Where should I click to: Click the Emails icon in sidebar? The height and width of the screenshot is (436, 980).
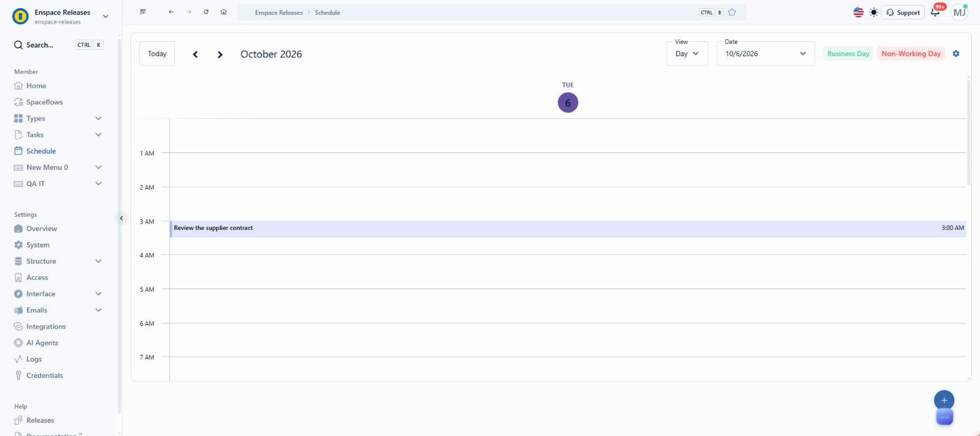(x=18, y=310)
